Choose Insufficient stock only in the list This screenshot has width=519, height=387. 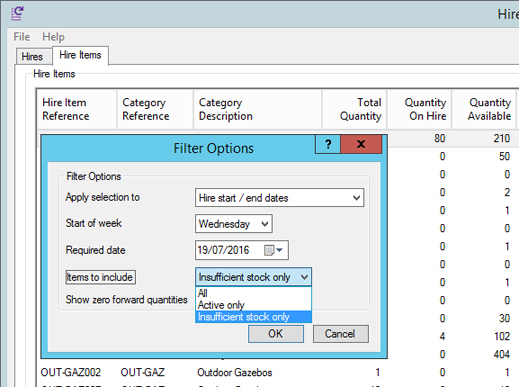point(253,317)
